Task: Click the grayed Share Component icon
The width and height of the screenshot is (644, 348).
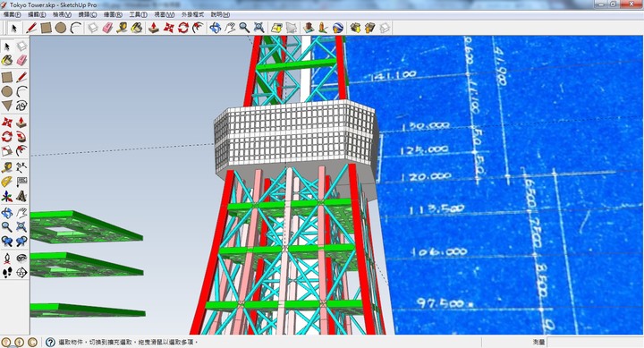Action: pyautogui.click(x=385, y=28)
